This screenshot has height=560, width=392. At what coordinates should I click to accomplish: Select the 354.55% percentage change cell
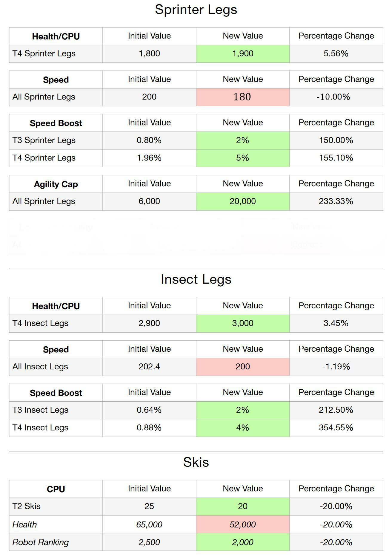(x=336, y=428)
